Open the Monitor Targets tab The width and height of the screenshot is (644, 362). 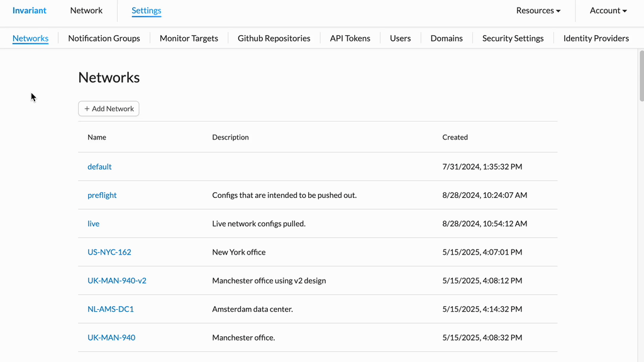click(189, 38)
